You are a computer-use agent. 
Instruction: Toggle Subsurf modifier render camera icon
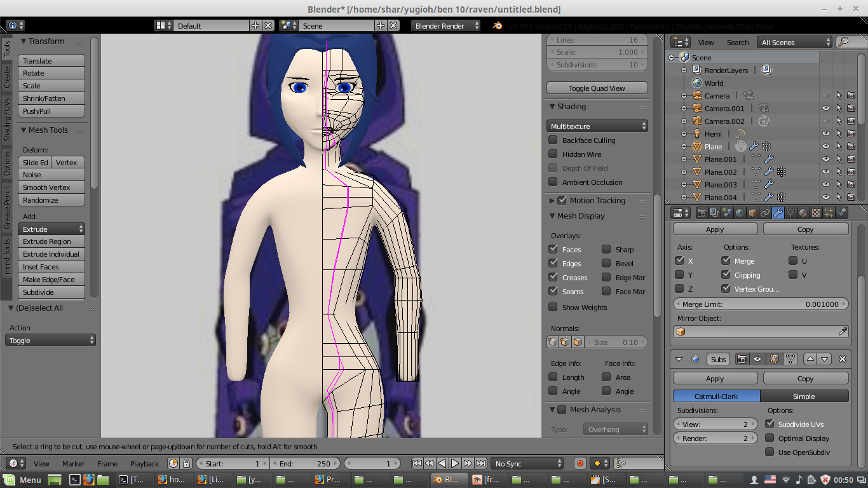[x=742, y=359]
